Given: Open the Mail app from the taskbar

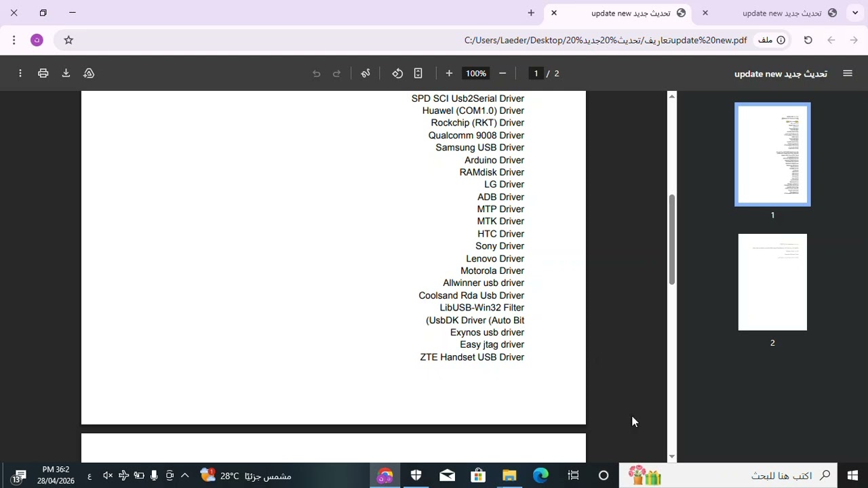Looking at the screenshot, I should coord(447,476).
